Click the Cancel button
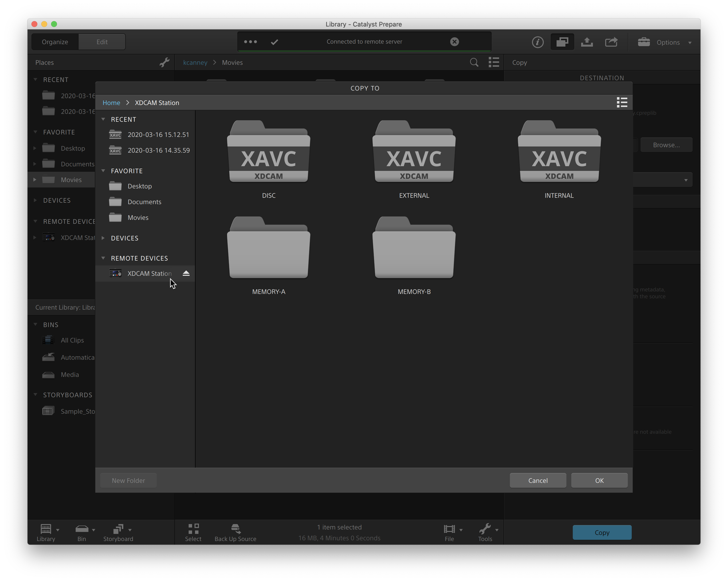 [538, 480]
